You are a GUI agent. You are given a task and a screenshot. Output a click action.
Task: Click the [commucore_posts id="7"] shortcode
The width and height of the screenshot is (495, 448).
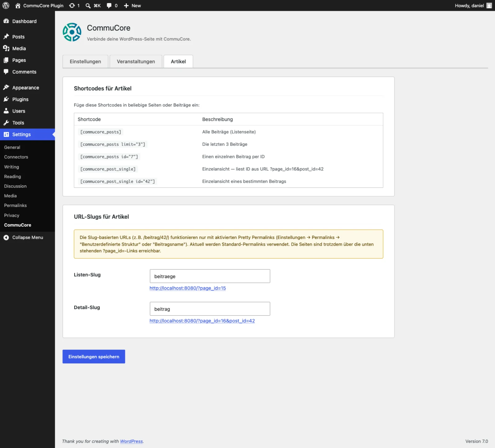click(x=109, y=157)
